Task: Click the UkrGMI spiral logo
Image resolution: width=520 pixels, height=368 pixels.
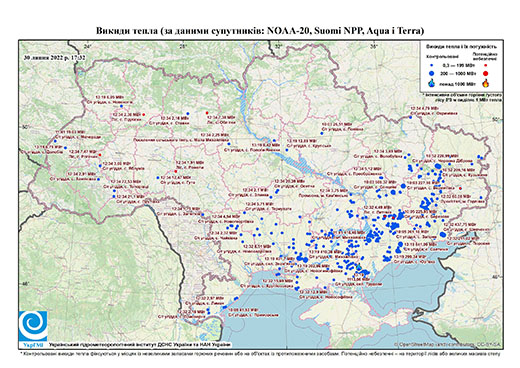Action: coord(33,326)
